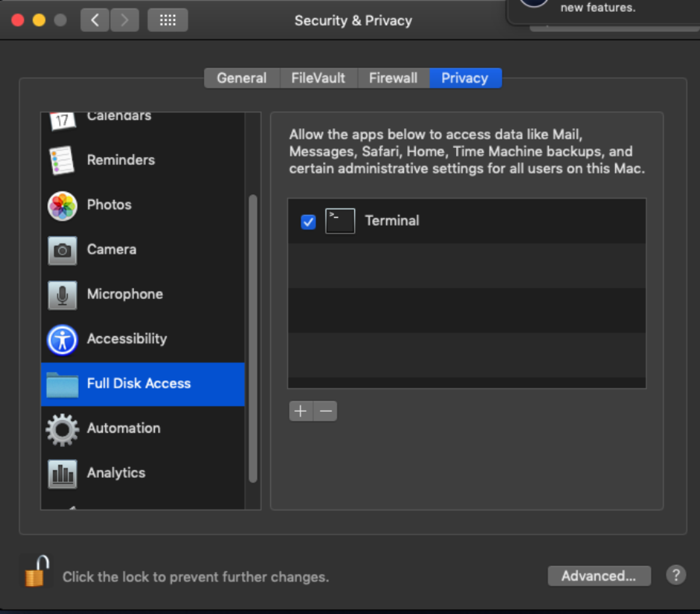Screen dimensions: 700x614
Task: Remove an app with the minus button
Action: click(x=325, y=411)
